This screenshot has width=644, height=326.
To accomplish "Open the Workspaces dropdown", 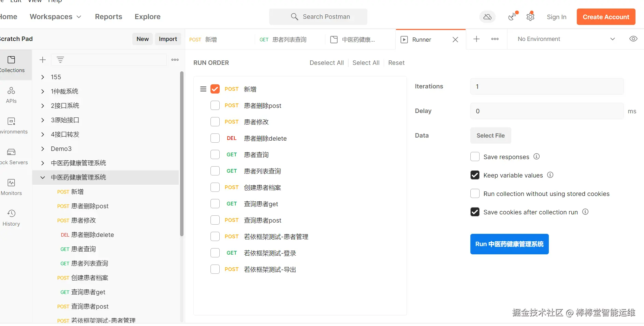I will coord(56,17).
